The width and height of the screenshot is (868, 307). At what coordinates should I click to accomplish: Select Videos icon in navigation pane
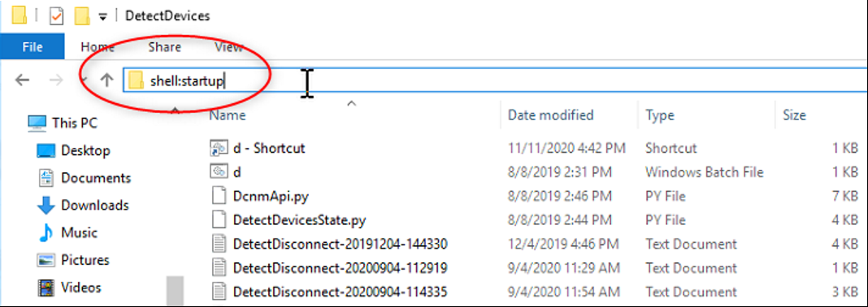point(46,288)
